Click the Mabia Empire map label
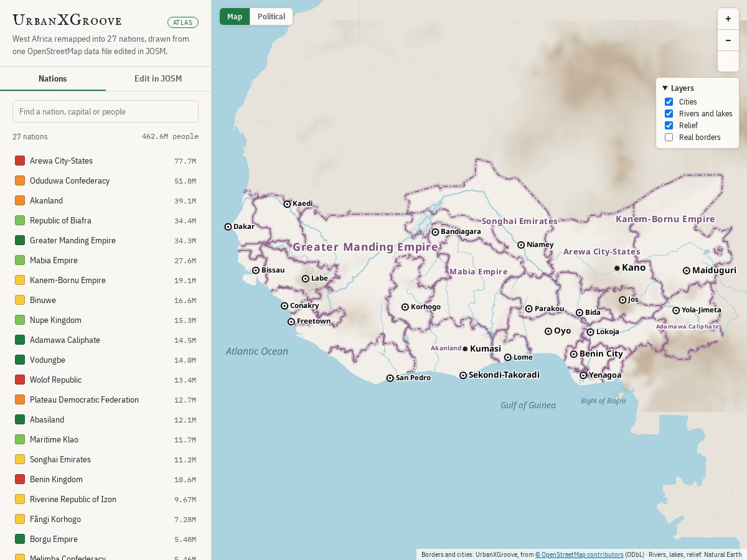 tap(478, 271)
